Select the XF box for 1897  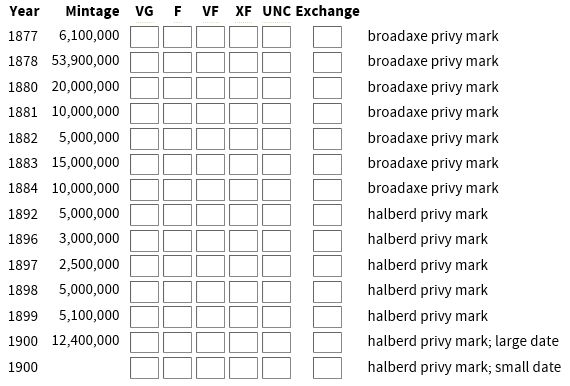click(x=243, y=266)
